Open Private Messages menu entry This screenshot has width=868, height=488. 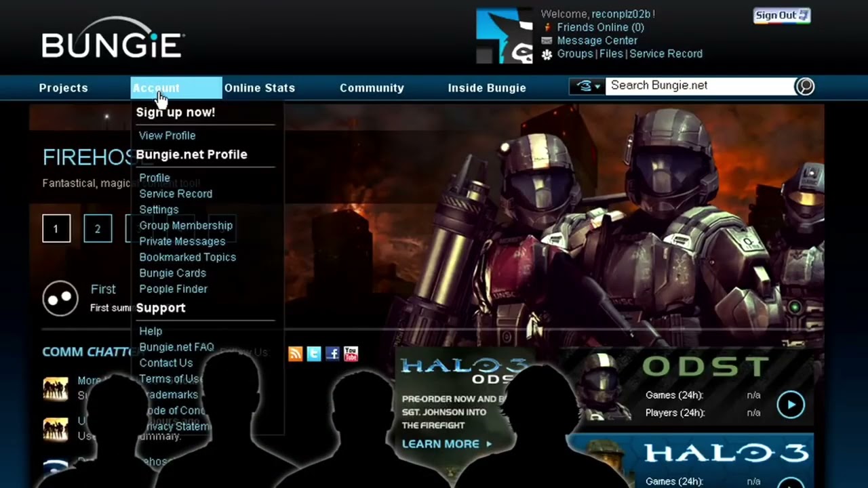tap(182, 241)
